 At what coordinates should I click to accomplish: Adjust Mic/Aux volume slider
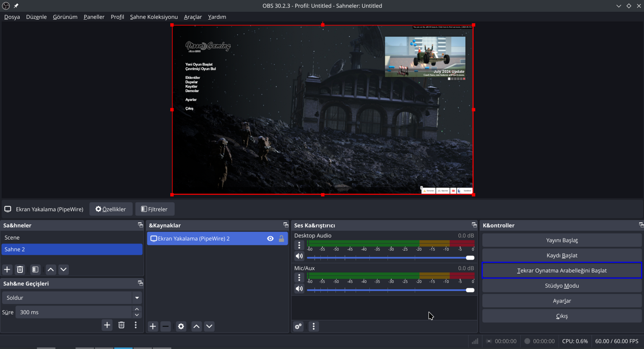(390, 290)
